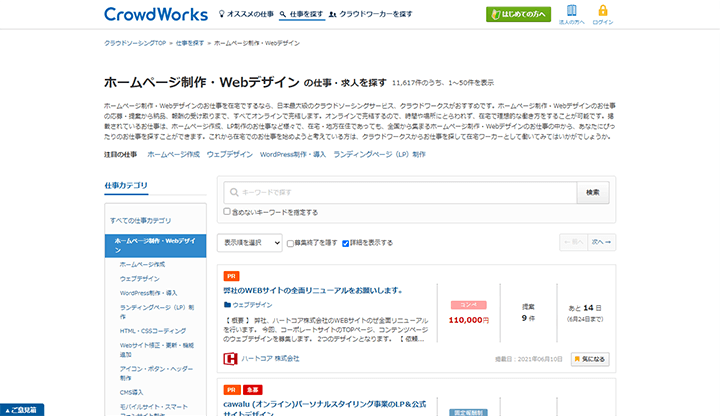The height and width of the screenshot is (416, 720).
Task: Enable 含めないキーワードを指定する checkbox
Action: (228, 212)
